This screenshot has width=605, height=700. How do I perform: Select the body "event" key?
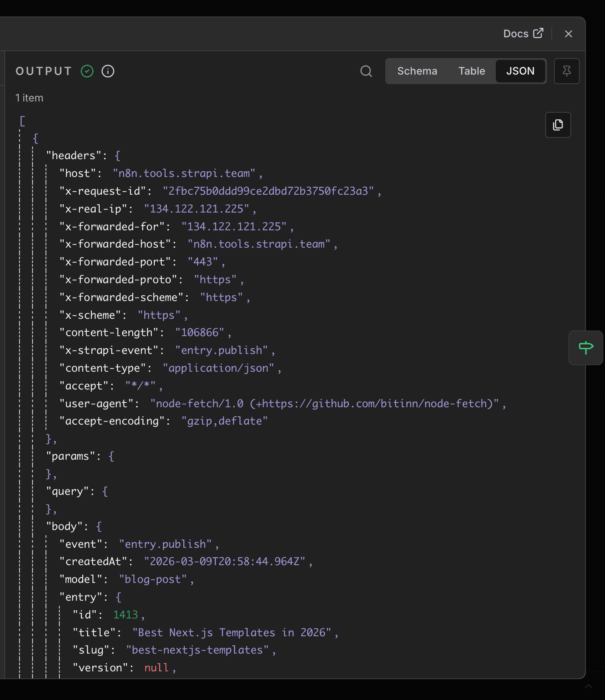81,544
